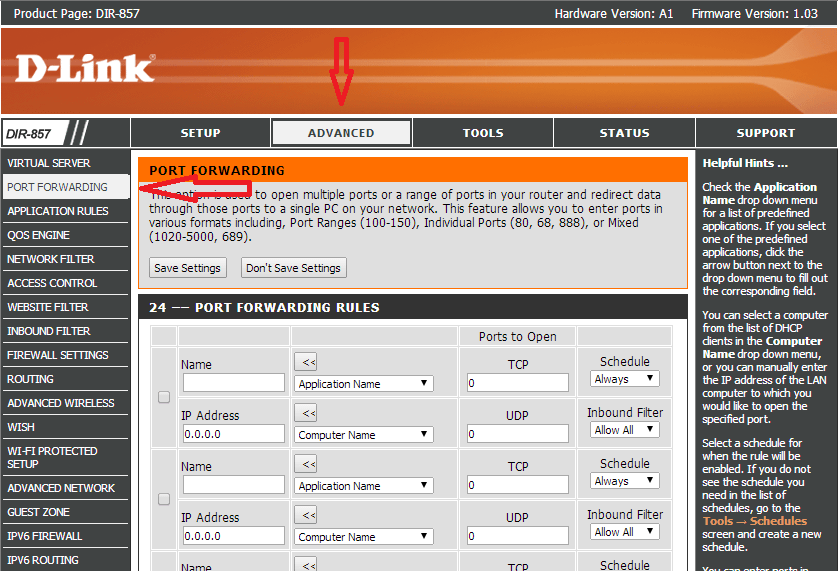The image size is (838, 571).
Task: Open second rule's Application Name dropdown
Action: coord(363,485)
